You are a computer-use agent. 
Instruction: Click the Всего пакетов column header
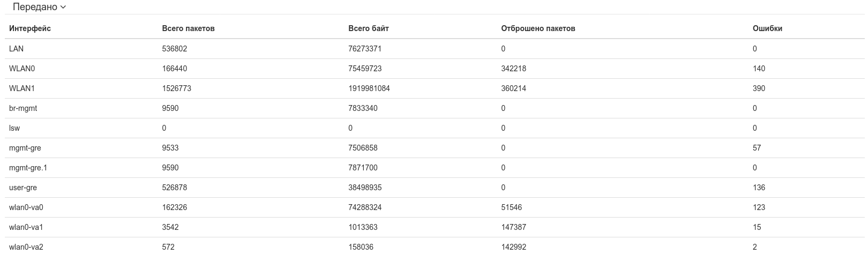(188, 28)
